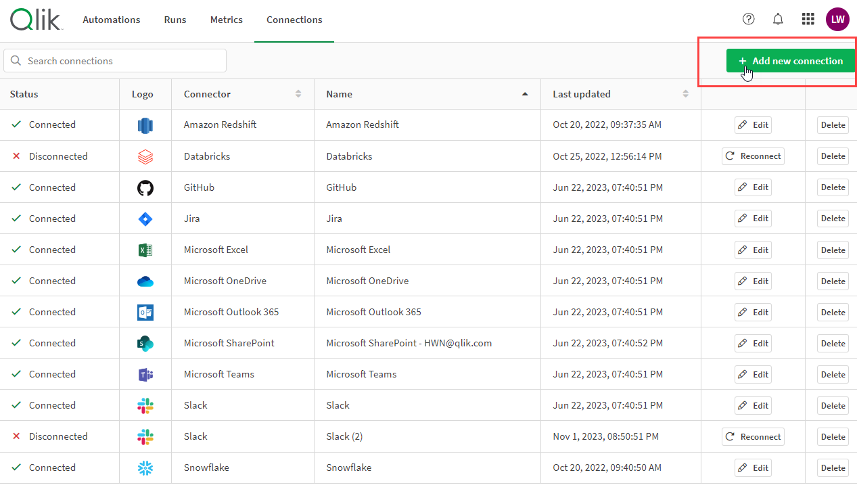Open the Runs tab

175,20
